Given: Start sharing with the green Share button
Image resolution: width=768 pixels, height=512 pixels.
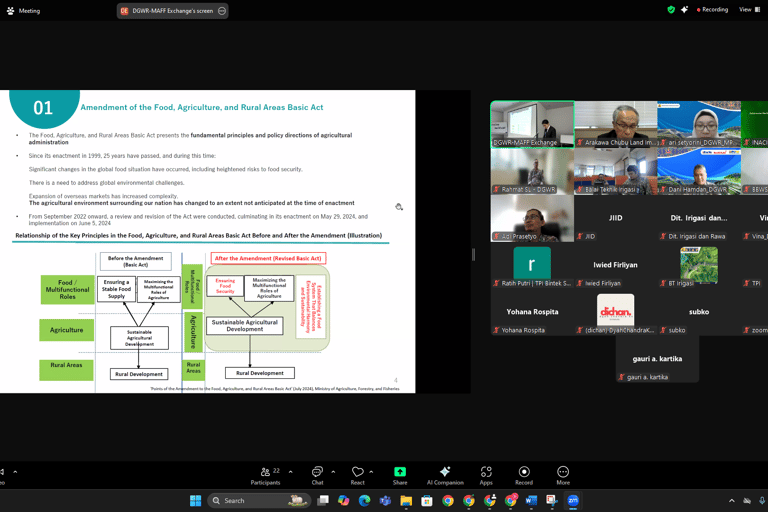Looking at the screenshot, I should point(400,476).
